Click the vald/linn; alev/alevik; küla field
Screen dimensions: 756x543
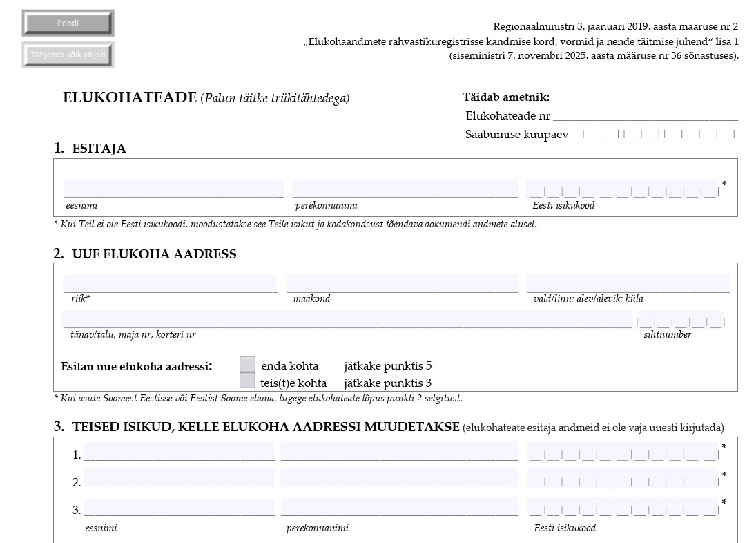(628, 283)
